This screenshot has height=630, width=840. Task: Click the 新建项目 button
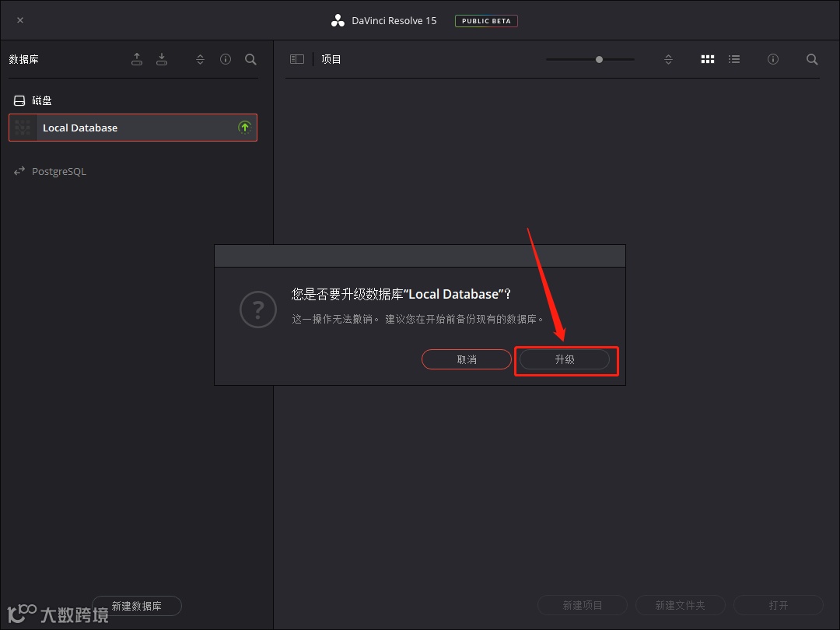click(583, 605)
